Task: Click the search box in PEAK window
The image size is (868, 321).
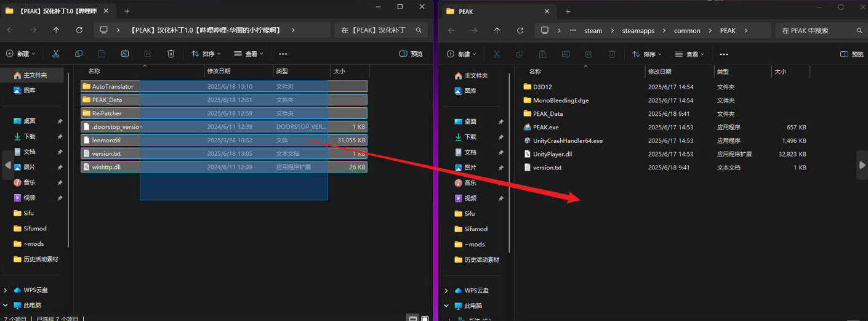Action: (821, 30)
